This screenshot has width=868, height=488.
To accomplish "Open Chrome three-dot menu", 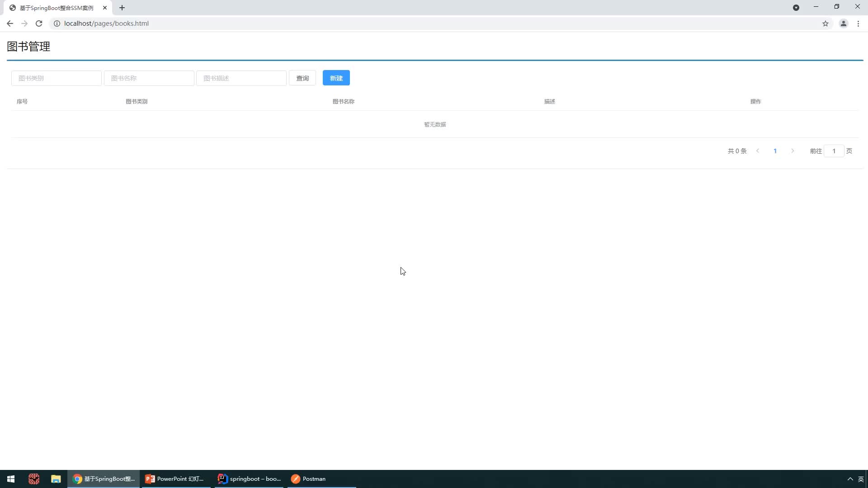I will [858, 23].
